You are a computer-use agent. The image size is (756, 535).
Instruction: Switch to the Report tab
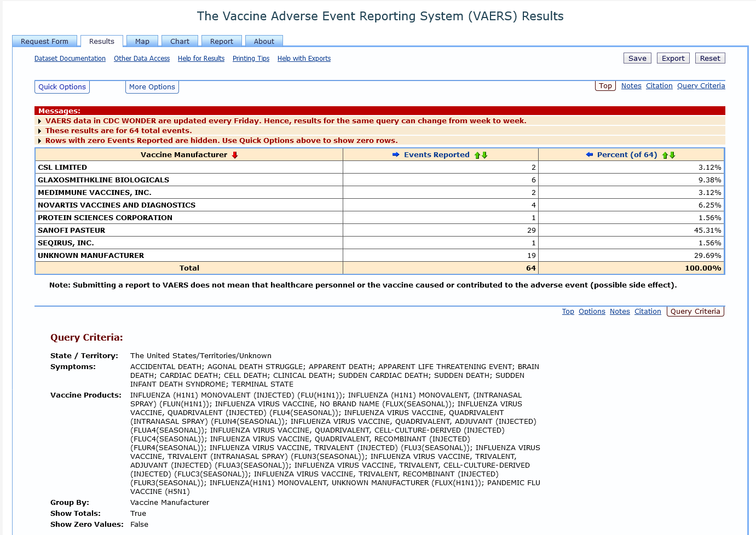pyautogui.click(x=222, y=41)
